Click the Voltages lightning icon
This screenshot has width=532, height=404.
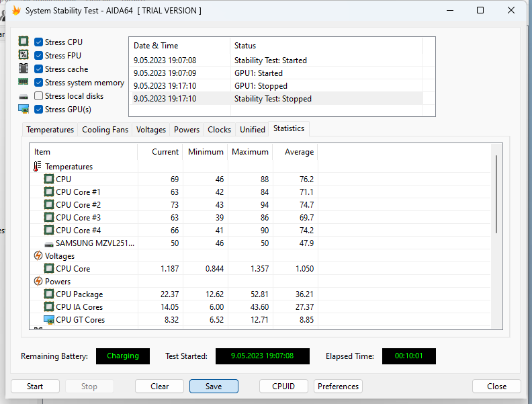pyautogui.click(x=38, y=255)
